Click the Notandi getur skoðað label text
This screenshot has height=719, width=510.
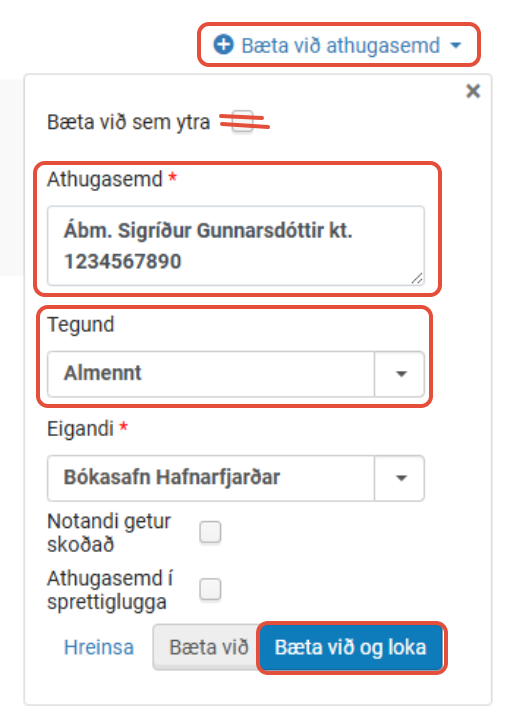109,533
